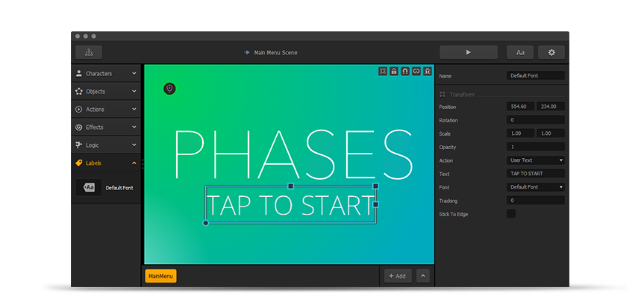Click the Position X field 554.60
644x308 pixels.
[521, 107]
